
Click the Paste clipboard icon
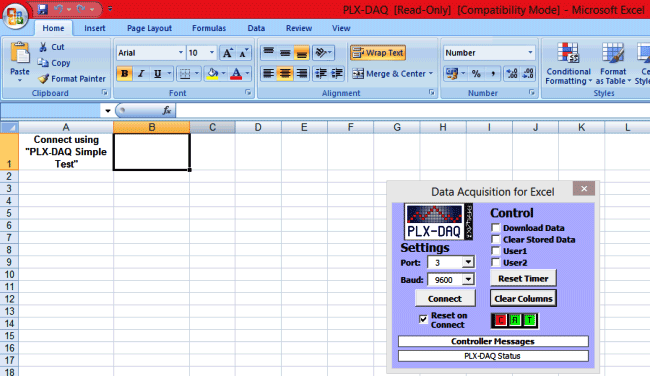[x=19, y=53]
